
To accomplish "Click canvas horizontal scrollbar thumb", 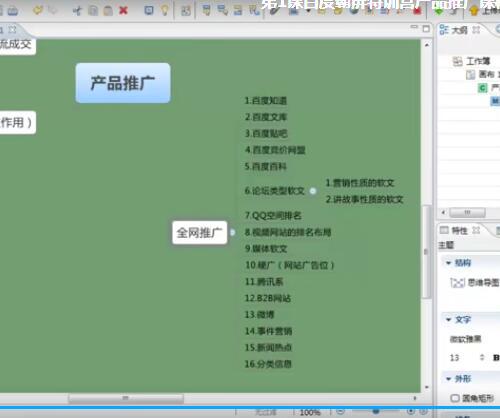I will tap(126, 398).
